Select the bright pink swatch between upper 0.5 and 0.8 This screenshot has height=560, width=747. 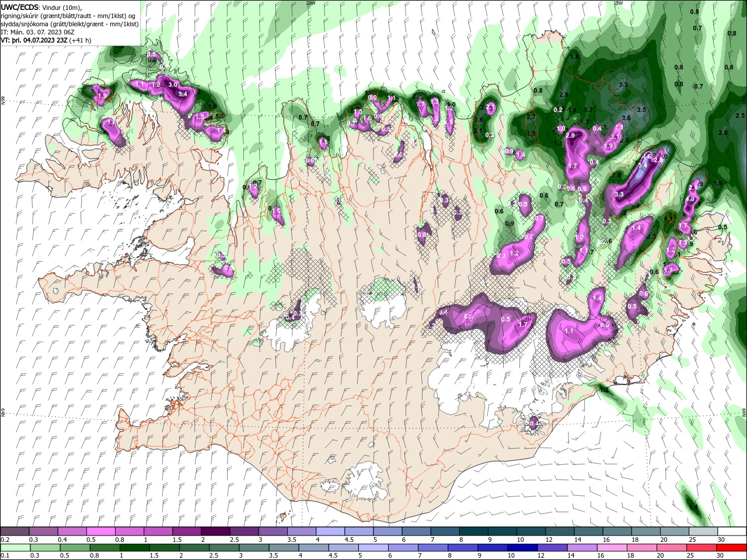click(102, 531)
